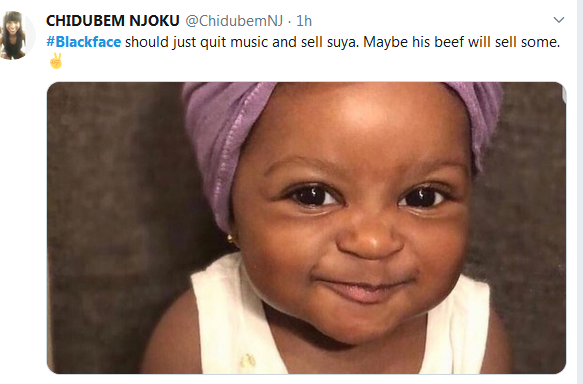Click the tweet text body

[x=303, y=51]
